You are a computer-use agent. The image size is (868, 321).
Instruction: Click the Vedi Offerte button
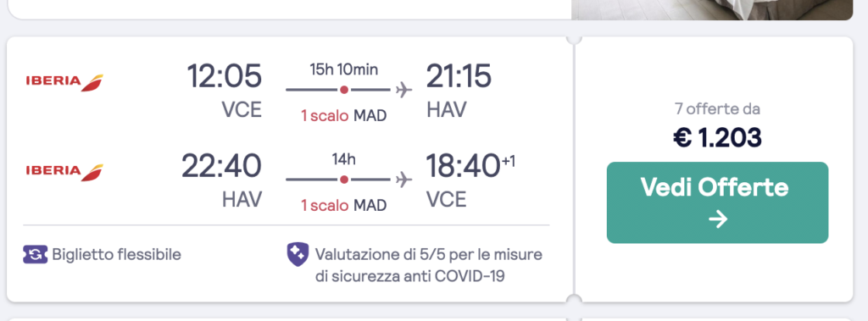click(x=717, y=202)
